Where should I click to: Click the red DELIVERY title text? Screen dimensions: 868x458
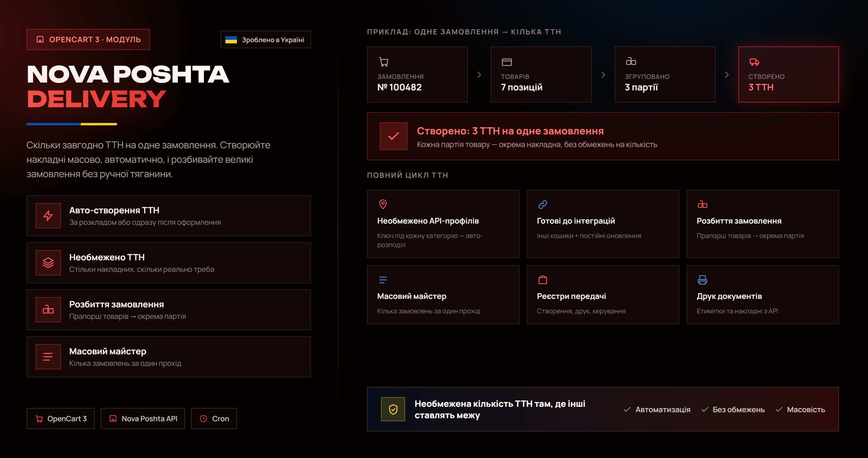(96, 99)
